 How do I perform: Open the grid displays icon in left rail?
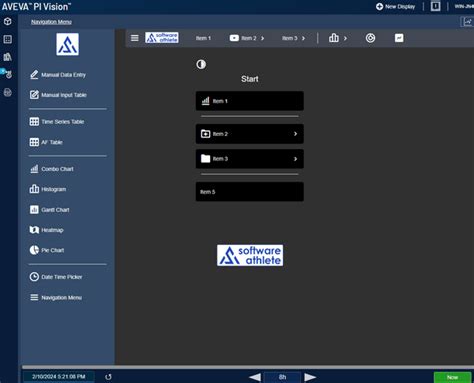(x=8, y=39)
